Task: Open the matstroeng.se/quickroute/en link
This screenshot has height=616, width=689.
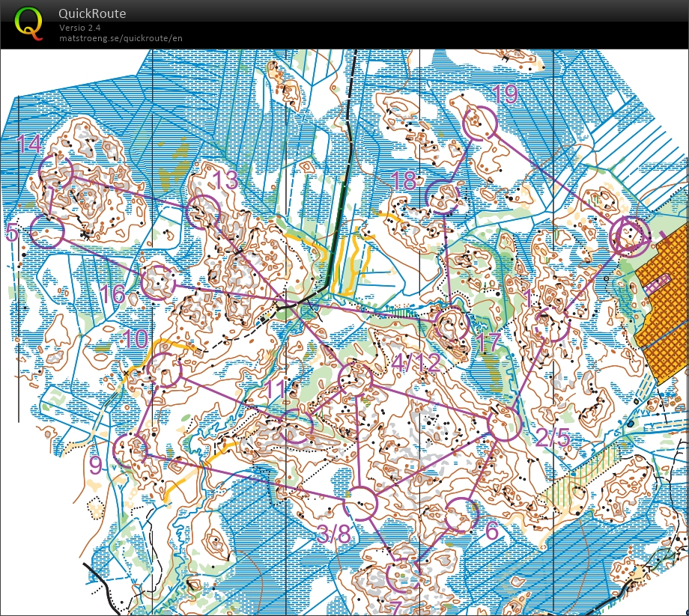Action: point(121,38)
